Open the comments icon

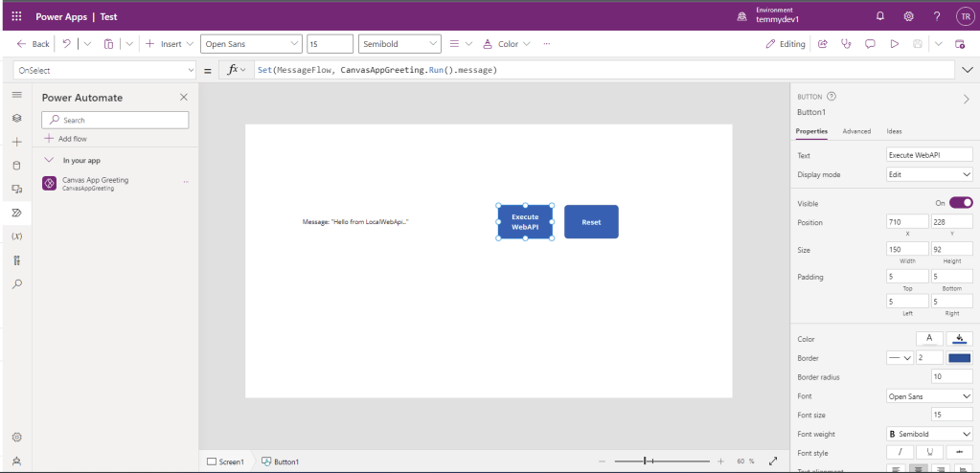(x=870, y=44)
